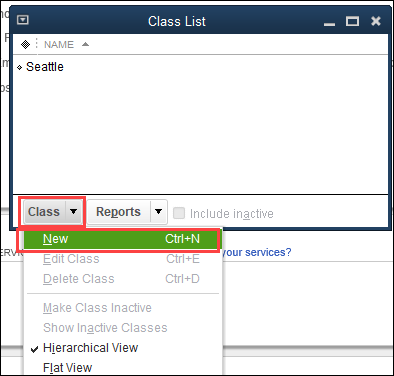Choose Make Class Inactive
This screenshot has height=376, width=394.
click(123, 308)
